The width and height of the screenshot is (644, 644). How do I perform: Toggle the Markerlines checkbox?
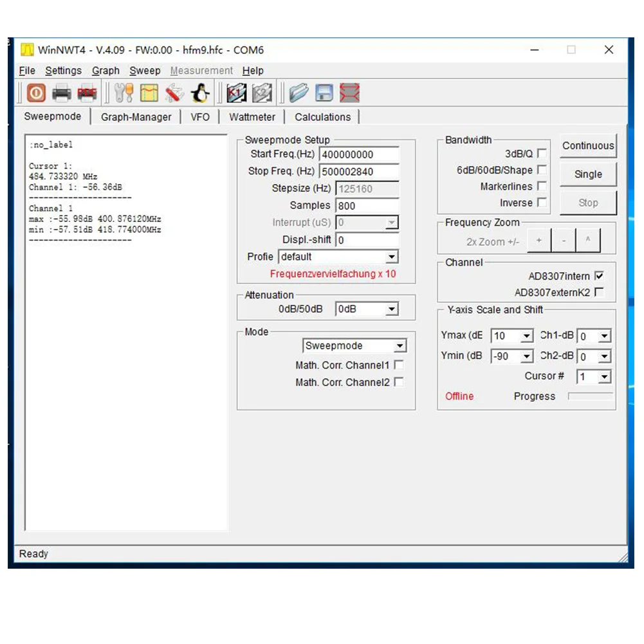pyautogui.click(x=542, y=186)
